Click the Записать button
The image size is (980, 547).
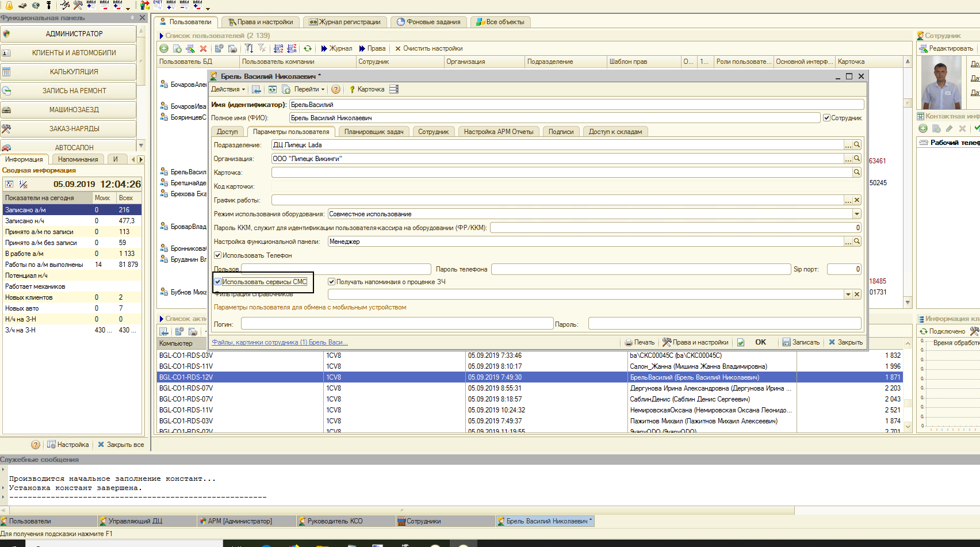click(801, 342)
